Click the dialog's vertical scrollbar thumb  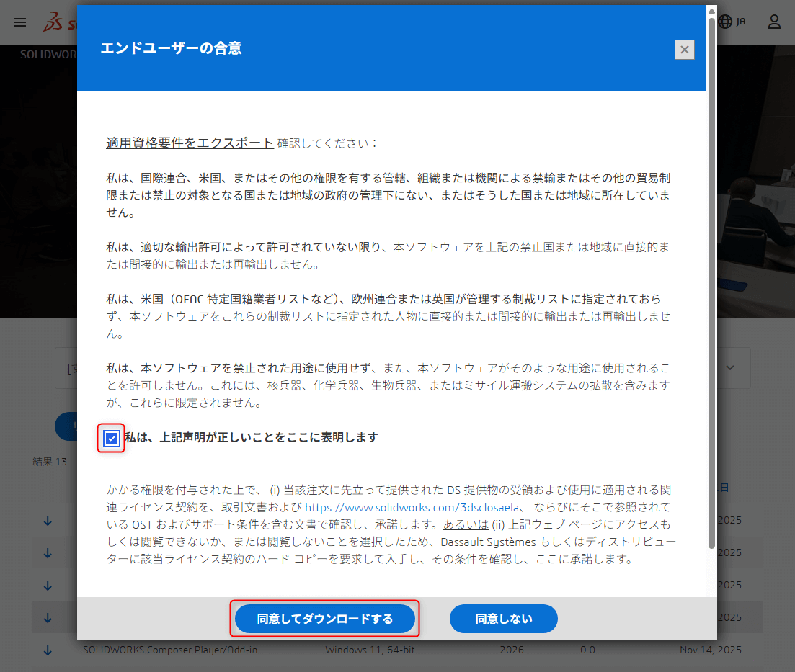711,288
